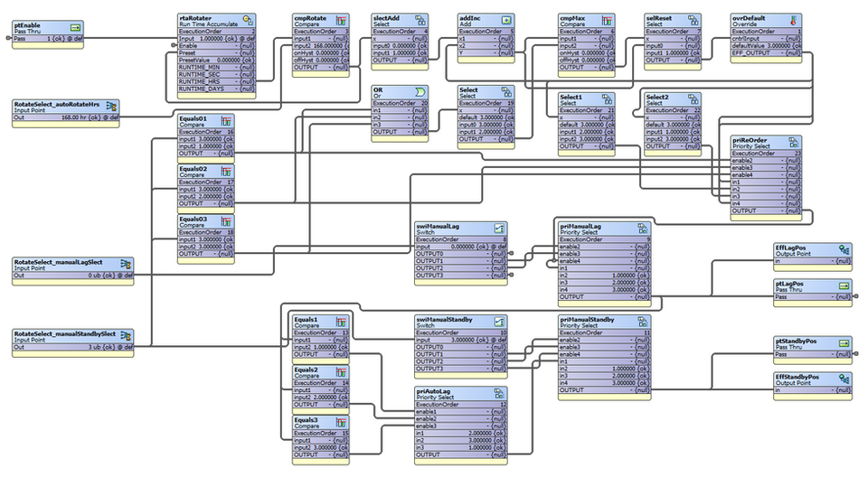Select the enable4 row in priReOrder block
Viewport: 868px width, 477px height.
[766, 175]
